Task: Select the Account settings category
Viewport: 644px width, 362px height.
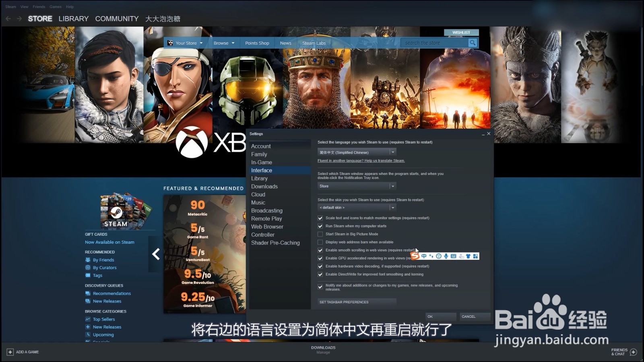Action: [280, 146]
